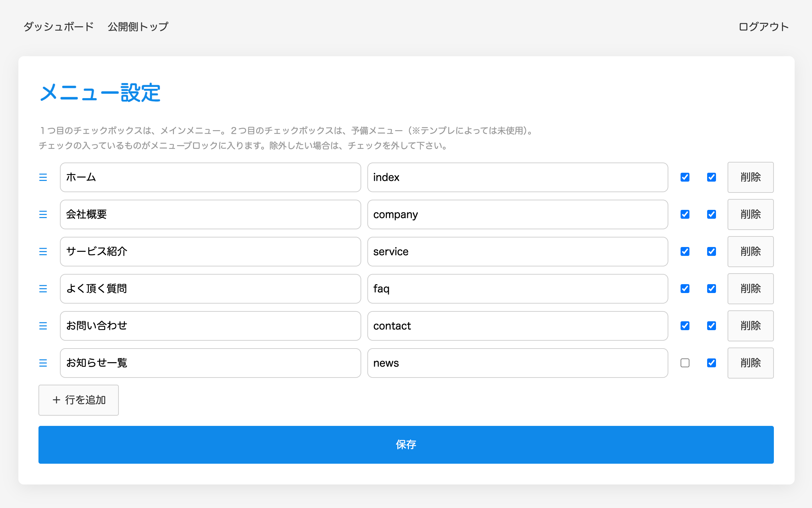This screenshot has height=508, width=812.
Task: Enable main menu checkbox for news row
Action: [685, 363]
